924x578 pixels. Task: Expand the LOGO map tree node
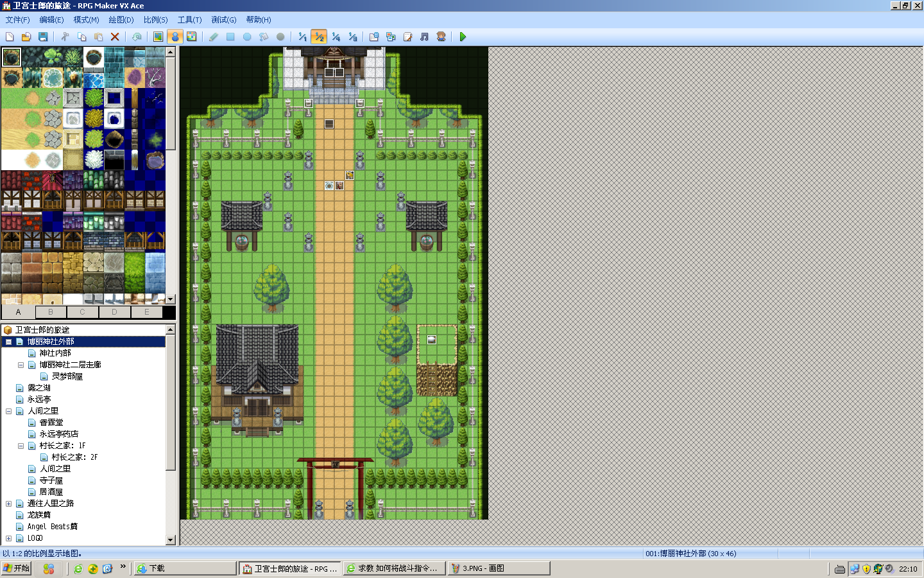coord(8,538)
